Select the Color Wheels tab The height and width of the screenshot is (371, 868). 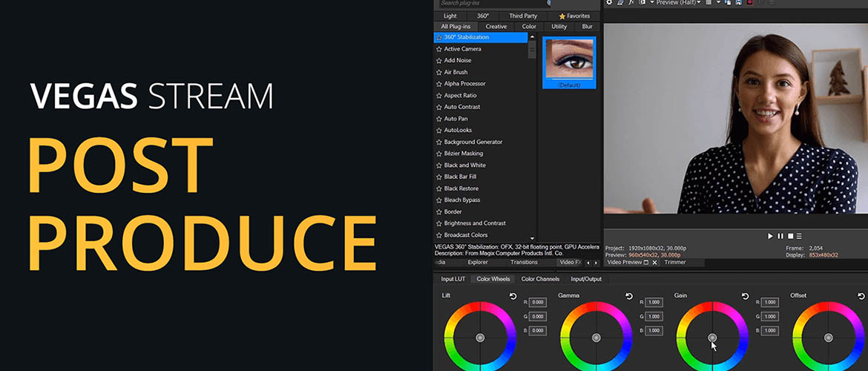(493, 279)
